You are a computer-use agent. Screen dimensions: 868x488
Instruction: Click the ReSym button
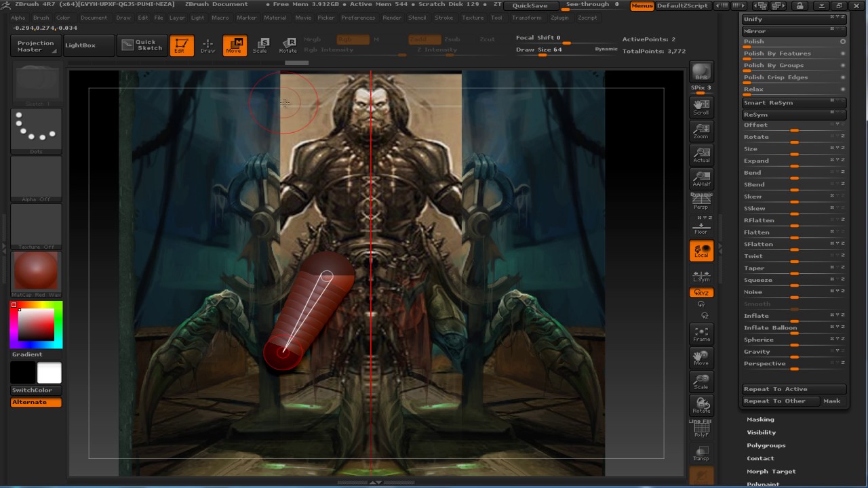click(x=794, y=115)
